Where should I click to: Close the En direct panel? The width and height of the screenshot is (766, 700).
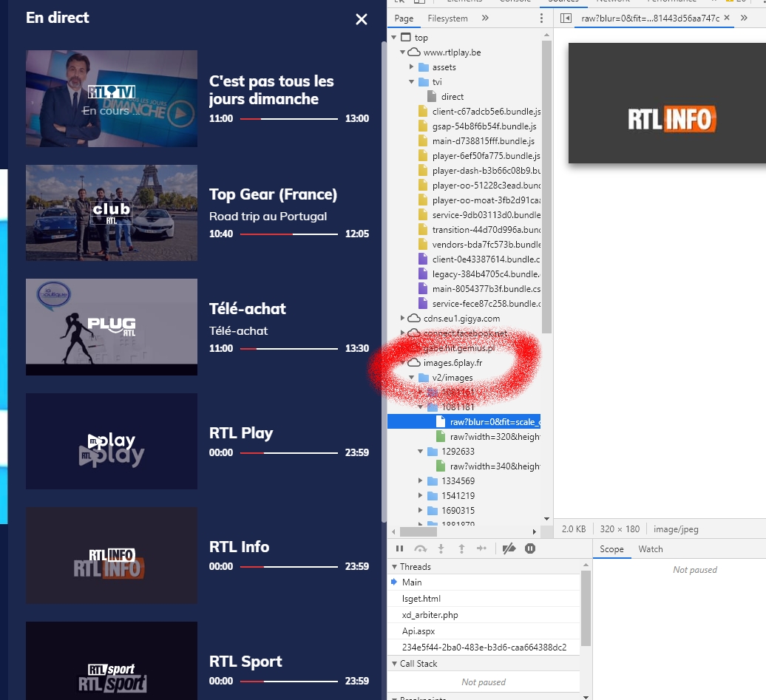[361, 19]
